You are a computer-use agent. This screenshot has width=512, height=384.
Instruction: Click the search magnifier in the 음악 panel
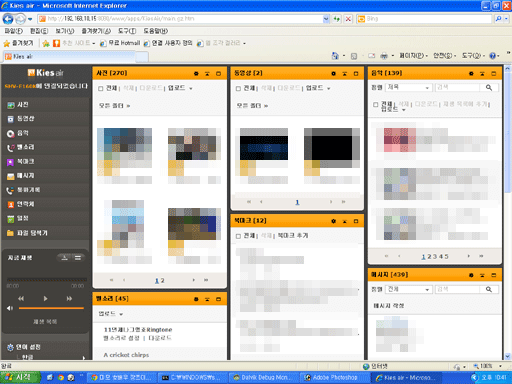[x=489, y=87]
